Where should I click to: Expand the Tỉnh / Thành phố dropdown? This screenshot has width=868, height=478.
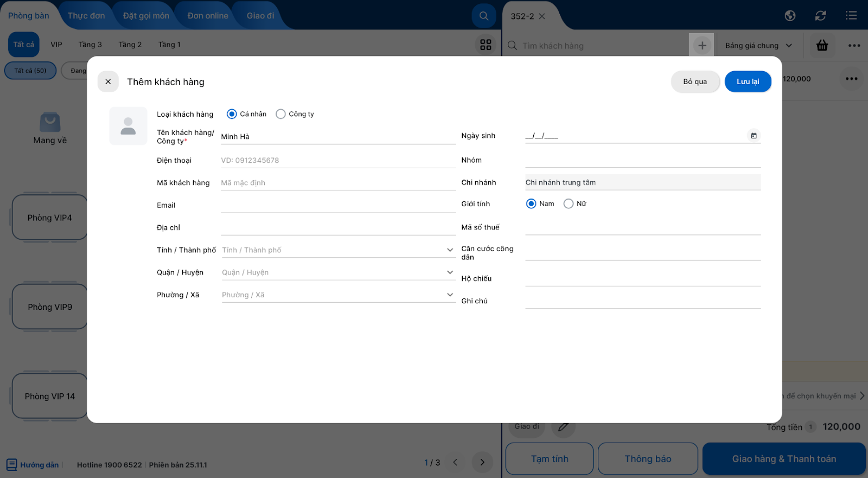(450, 250)
